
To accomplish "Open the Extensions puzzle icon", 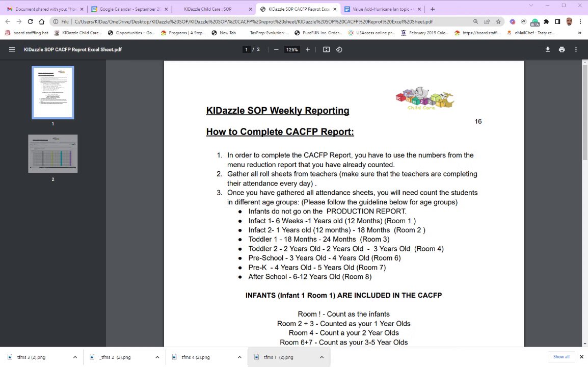I will (x=546, y=22).
